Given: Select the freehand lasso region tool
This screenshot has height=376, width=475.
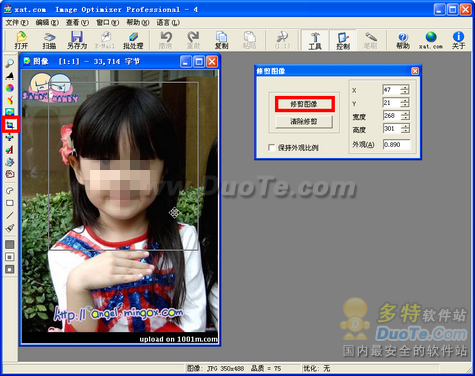Looking at the screenshot, I should 10,190.
